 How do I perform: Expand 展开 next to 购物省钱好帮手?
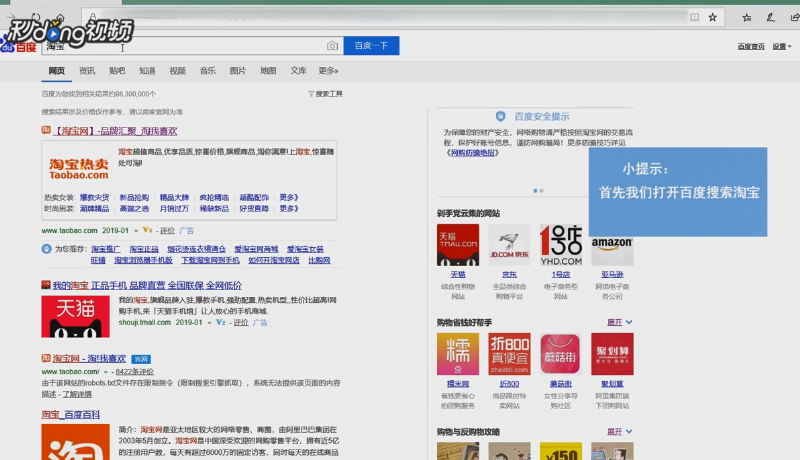[619, 322]
